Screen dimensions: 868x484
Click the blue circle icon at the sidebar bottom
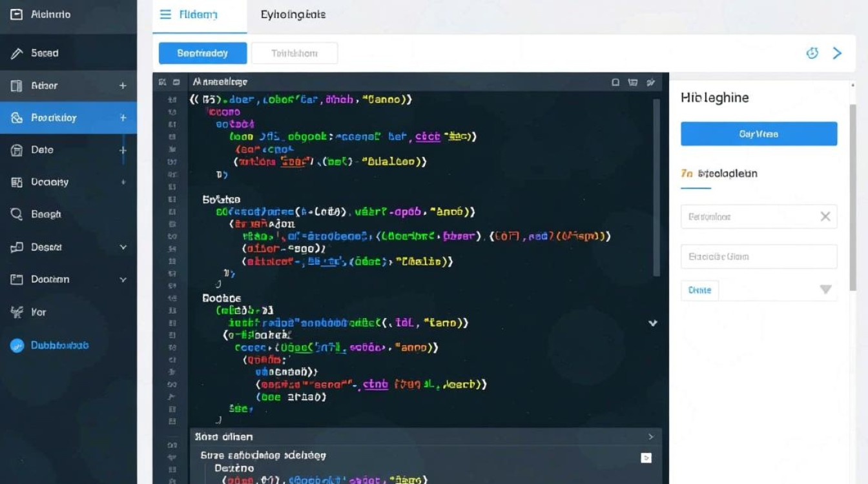(17, 345)
